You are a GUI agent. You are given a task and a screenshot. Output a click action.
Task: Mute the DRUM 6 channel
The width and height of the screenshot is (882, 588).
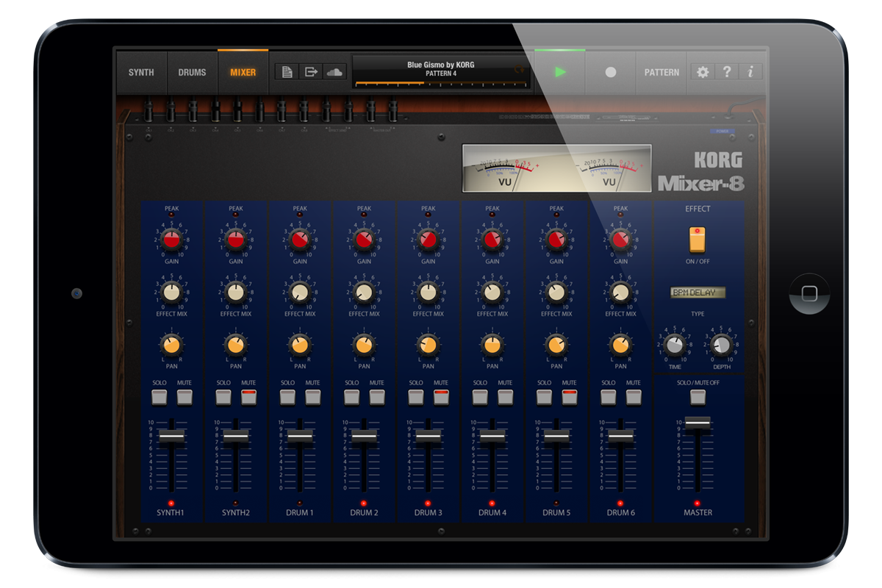(x=634, y=397)
